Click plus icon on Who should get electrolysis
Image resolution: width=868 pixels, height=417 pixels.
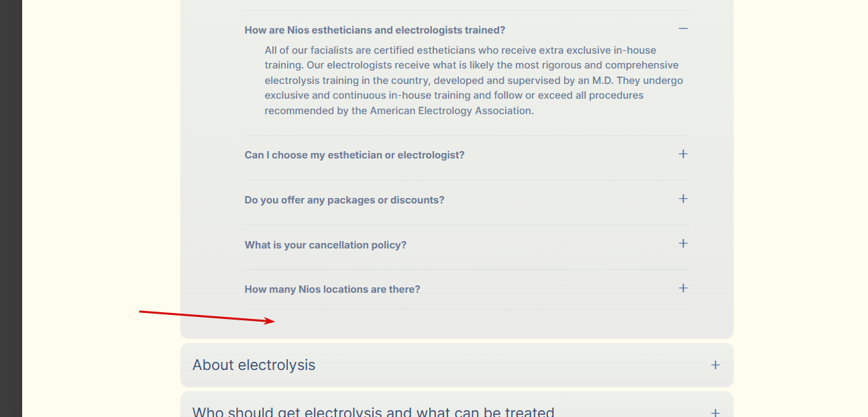(x=715, y=412)
